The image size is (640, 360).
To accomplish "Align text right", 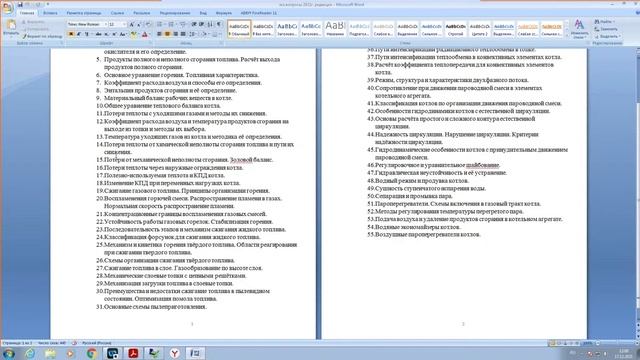I will click(x=175, y=34).
